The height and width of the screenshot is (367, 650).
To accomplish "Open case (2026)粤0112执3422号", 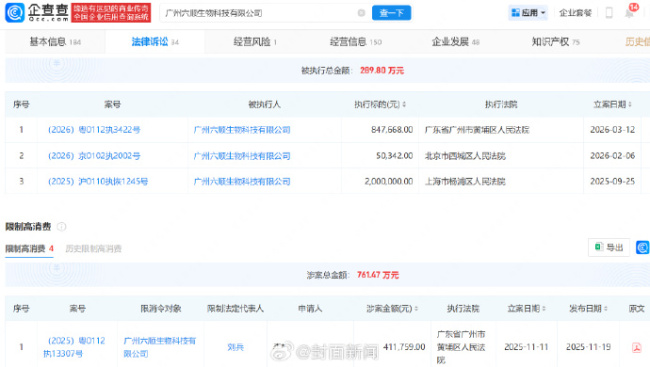I will click(x=94, y=130).
